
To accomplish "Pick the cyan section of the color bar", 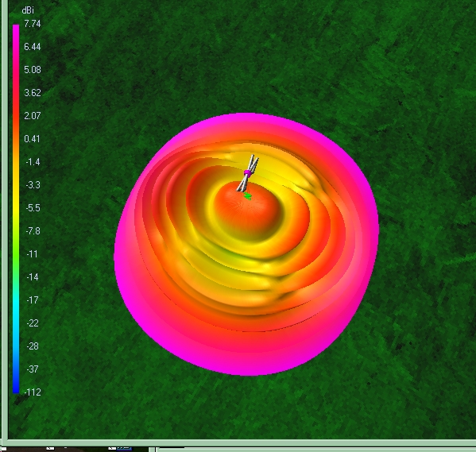I will click(16, 307).
